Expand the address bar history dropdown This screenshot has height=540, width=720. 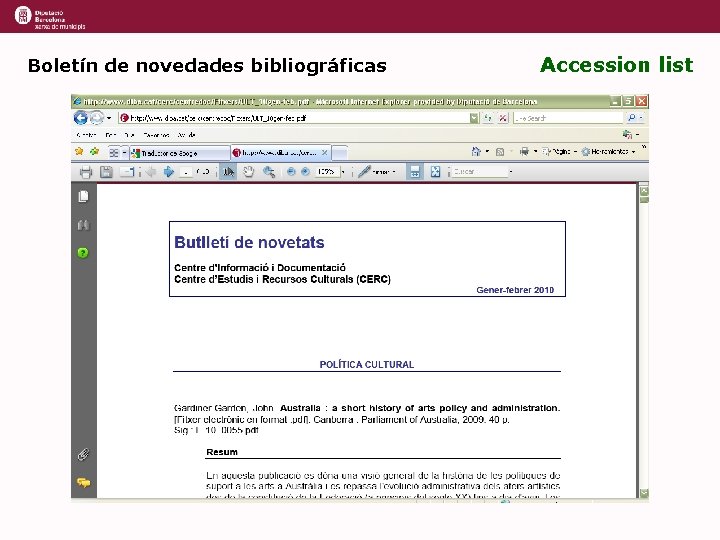474,118
